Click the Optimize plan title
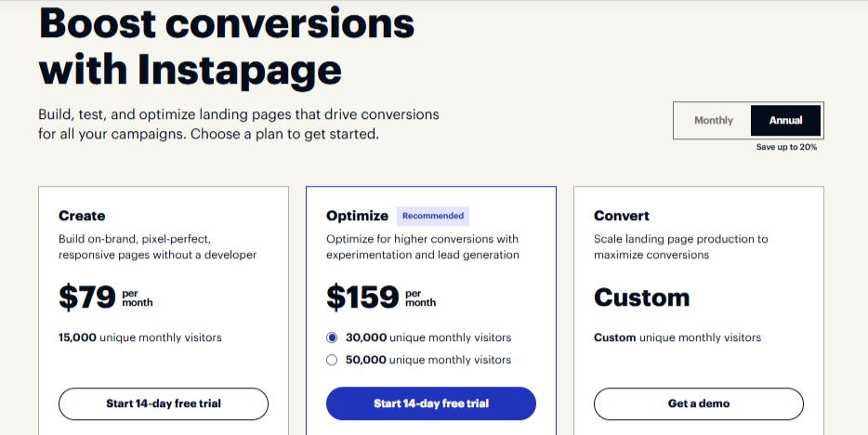 coord(357,216)
